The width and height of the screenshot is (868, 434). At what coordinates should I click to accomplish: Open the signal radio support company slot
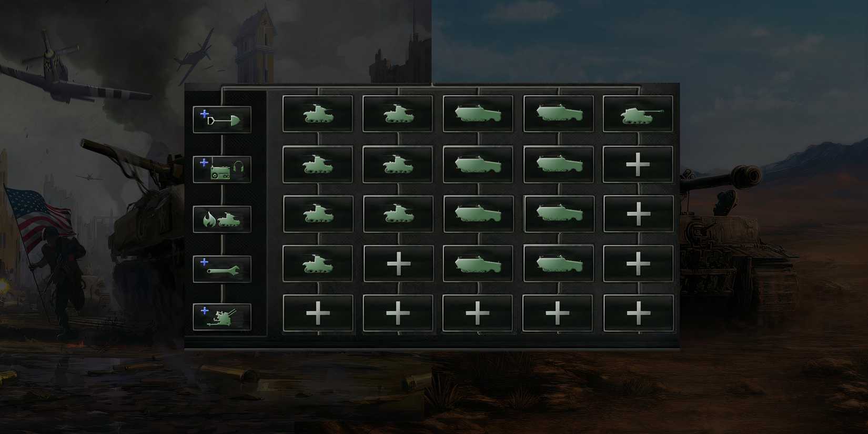pyautogui.click(x=222, y=169)
